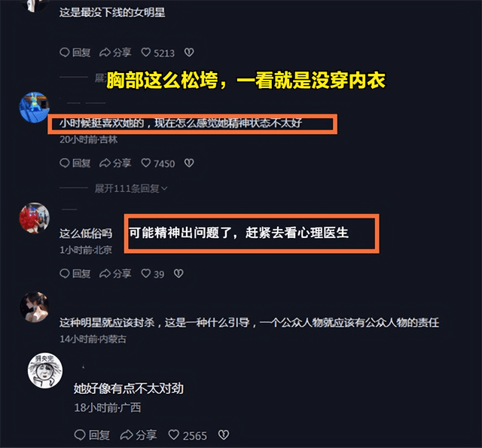Like the comment with 39 likes
Viewport: 482px width, 448px height.
pos(152,273)
